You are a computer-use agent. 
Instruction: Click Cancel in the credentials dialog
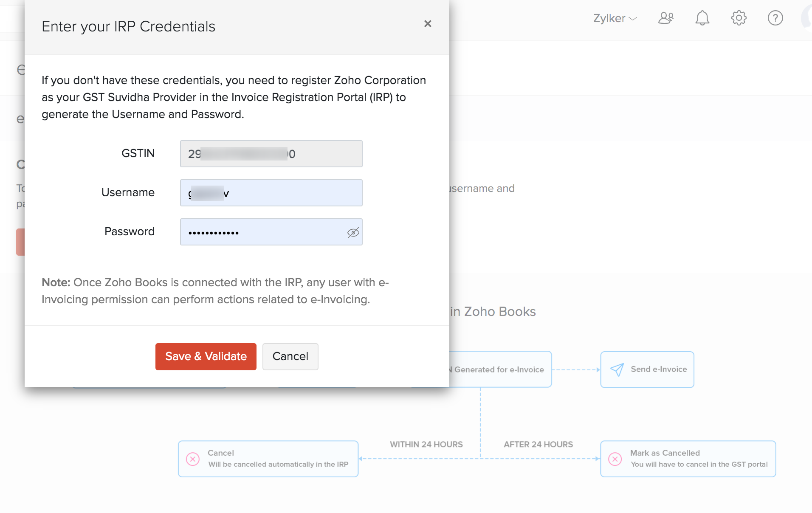pos(290,356)
